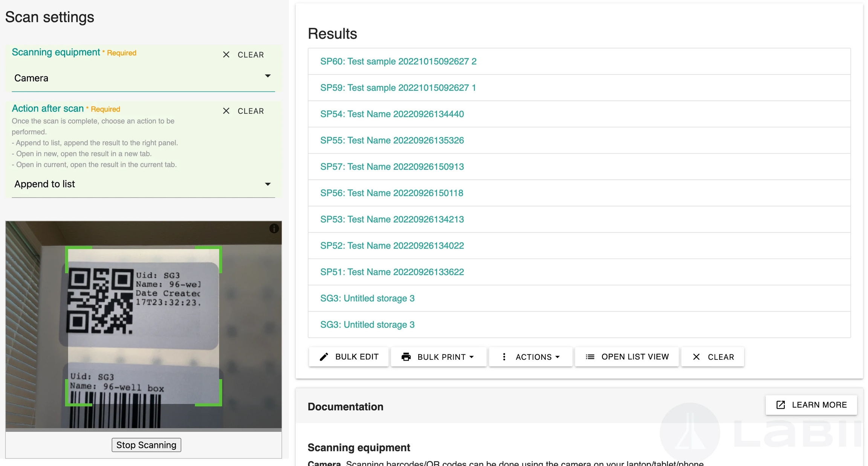Viewport: 868px width, 466px height.
Task: Open SP51 Test Name 20220926133622 link
Action: (392, 272)
